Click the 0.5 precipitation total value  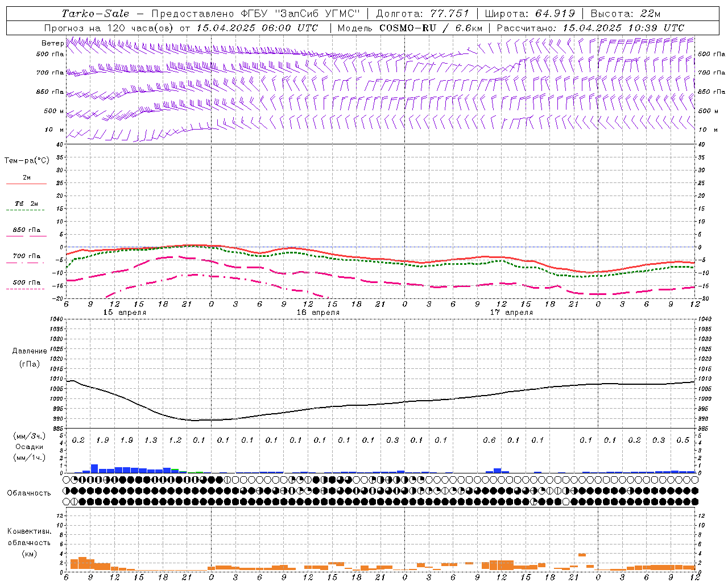click(683, 440)
